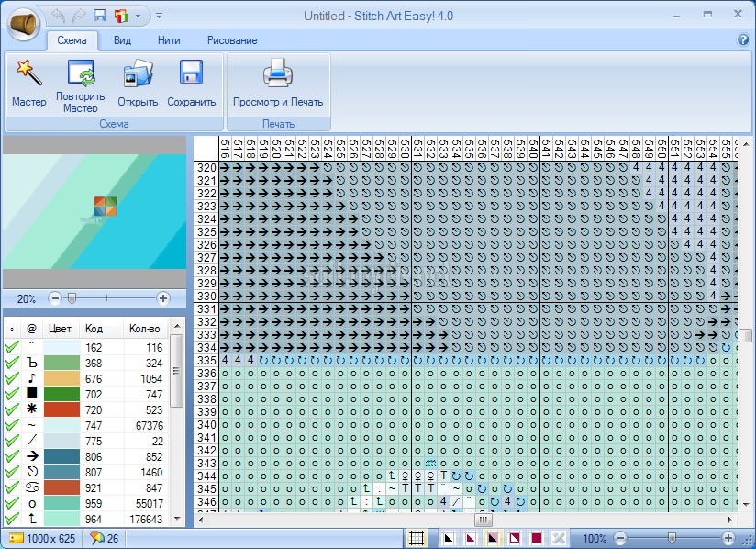Switch to the Вид tab

pos(122,40)
